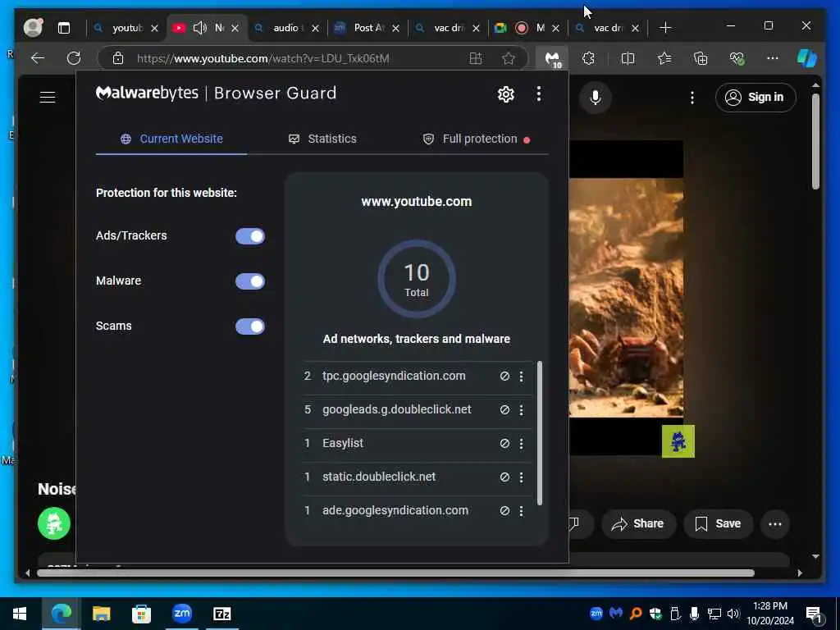
Task: Switch to the audio search tab
Action: (x=287, y=28)
